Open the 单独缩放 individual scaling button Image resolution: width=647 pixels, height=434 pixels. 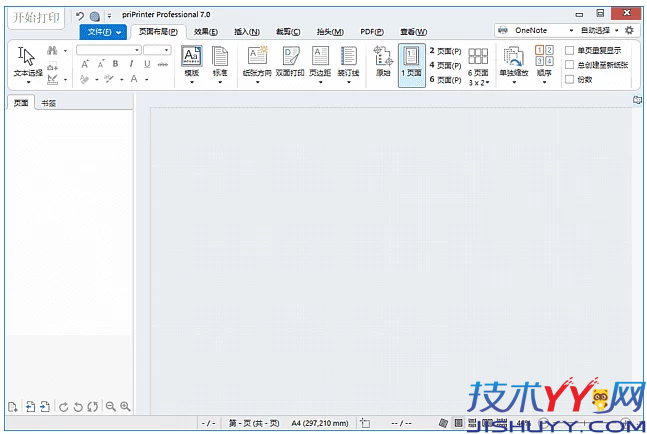pyautogui.click(x=514, y=64)
